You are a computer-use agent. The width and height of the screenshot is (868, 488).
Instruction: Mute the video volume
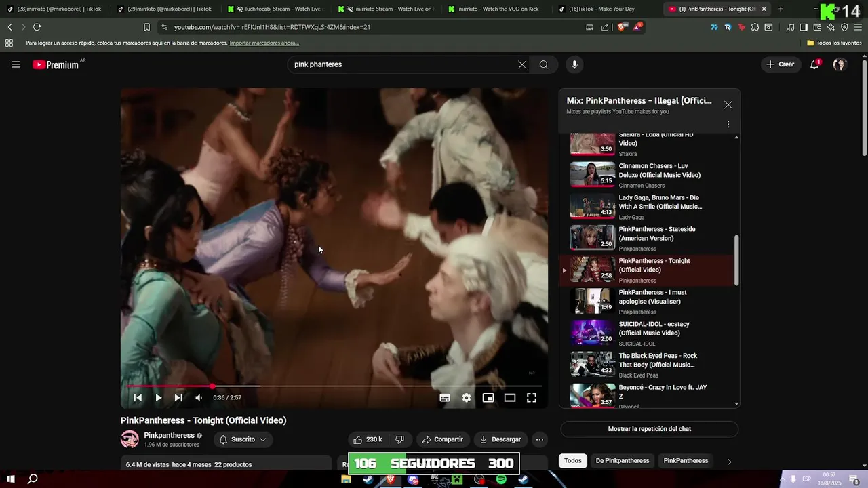pyautogui.click(x=199, y=398)
